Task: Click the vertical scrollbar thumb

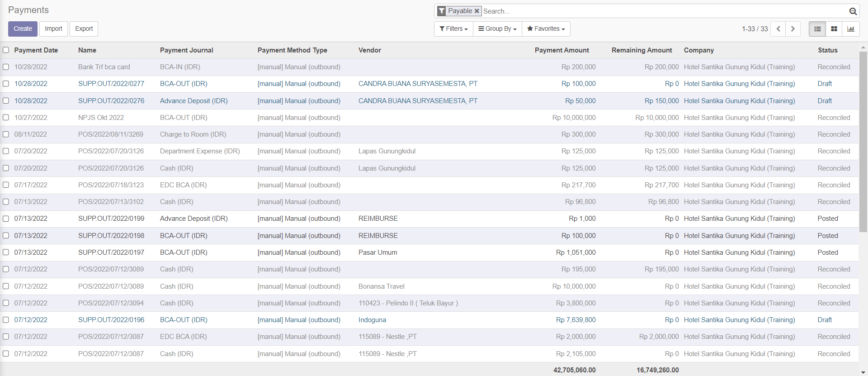Action: (863, 141)
